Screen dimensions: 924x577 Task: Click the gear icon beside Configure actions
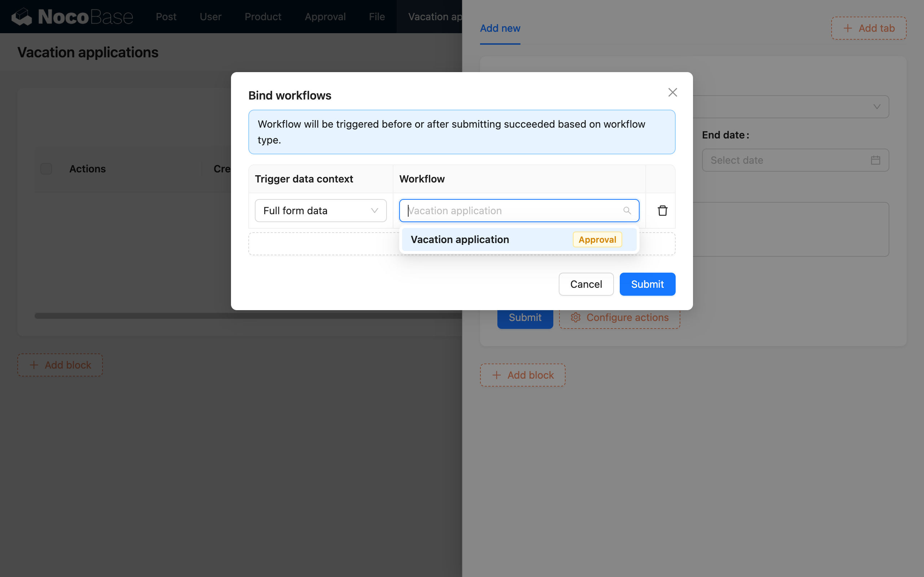point(575,317)
